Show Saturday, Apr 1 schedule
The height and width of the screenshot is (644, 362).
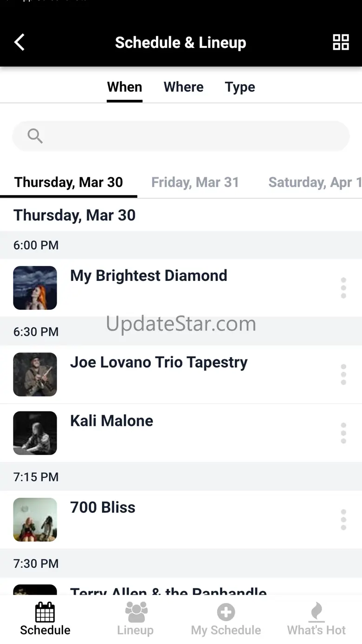coord(315,182)
